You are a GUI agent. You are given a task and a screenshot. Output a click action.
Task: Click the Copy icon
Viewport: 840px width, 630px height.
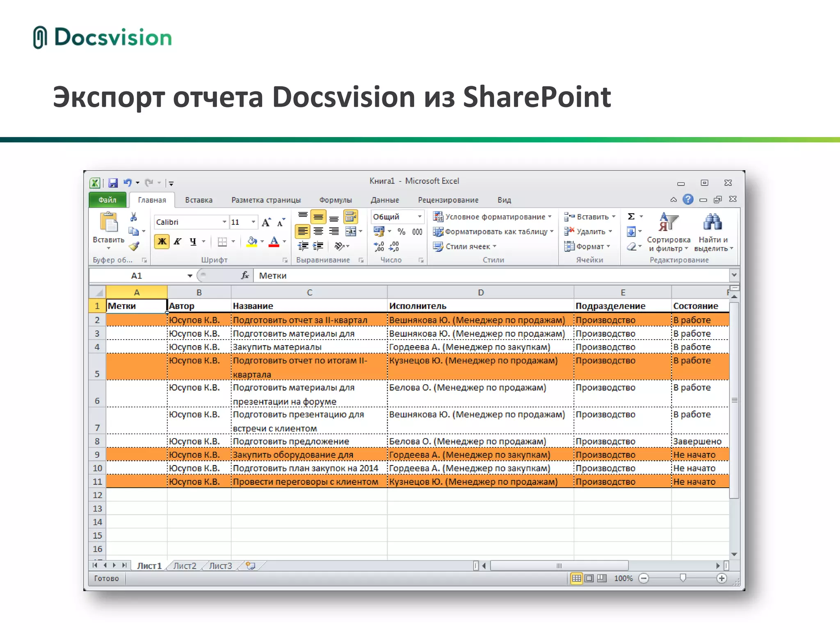coord(133,231)
